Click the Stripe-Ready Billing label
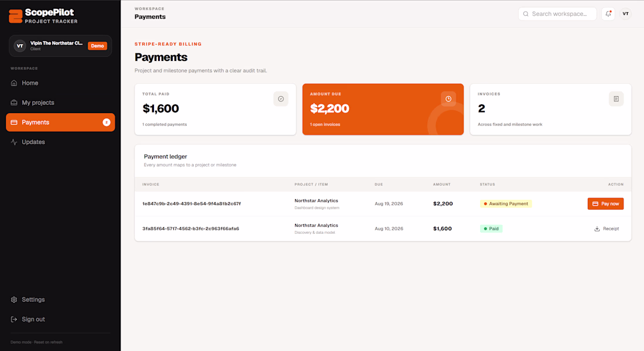The image size is (644, 351). coord(168,44)
